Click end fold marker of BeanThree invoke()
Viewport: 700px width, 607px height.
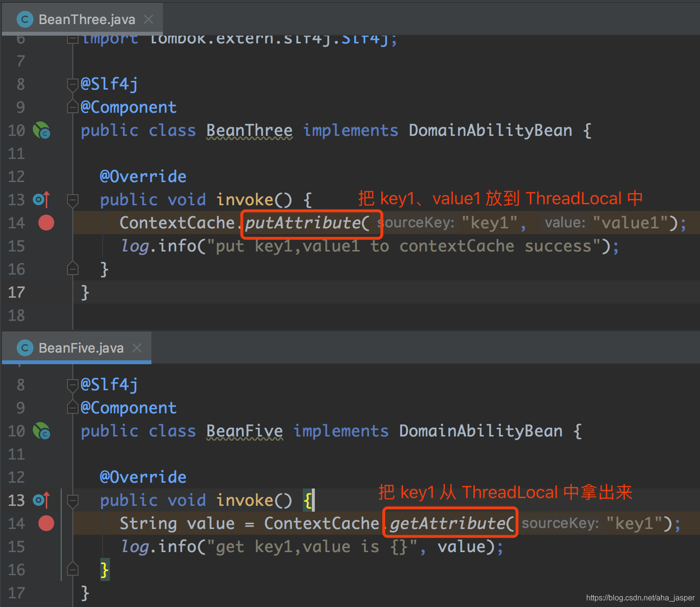coord(73,268)
